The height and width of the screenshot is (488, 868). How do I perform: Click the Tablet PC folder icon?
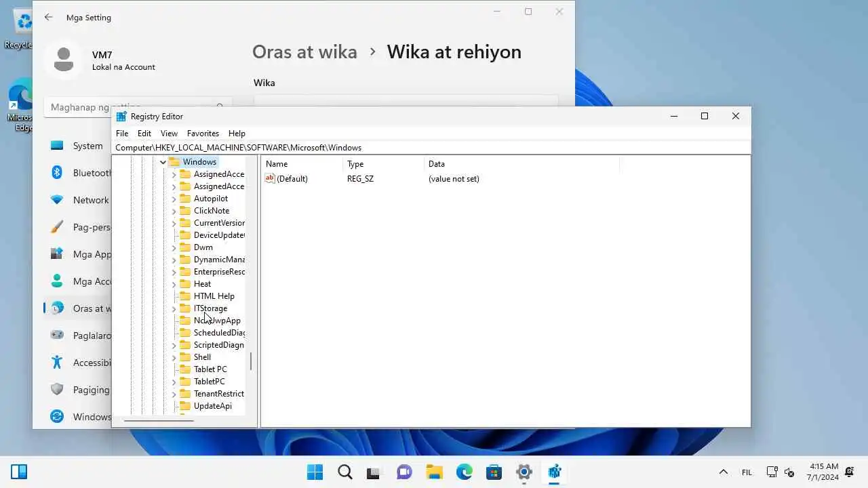tap(185, 369)
